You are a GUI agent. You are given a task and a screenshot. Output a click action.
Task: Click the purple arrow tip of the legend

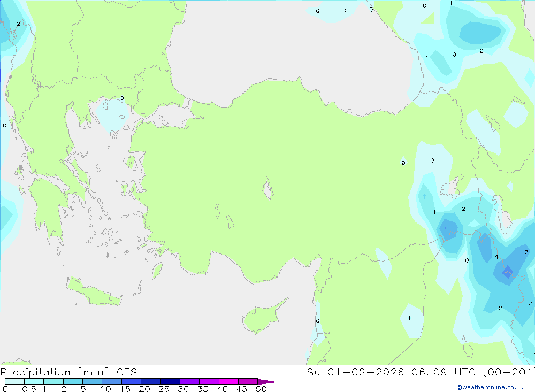point(267,381)
